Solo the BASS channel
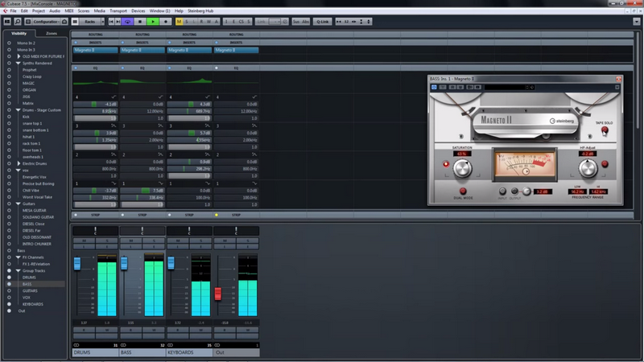This screenshot has width=644, height=362. pyautogui.click(x=154, y=241)
